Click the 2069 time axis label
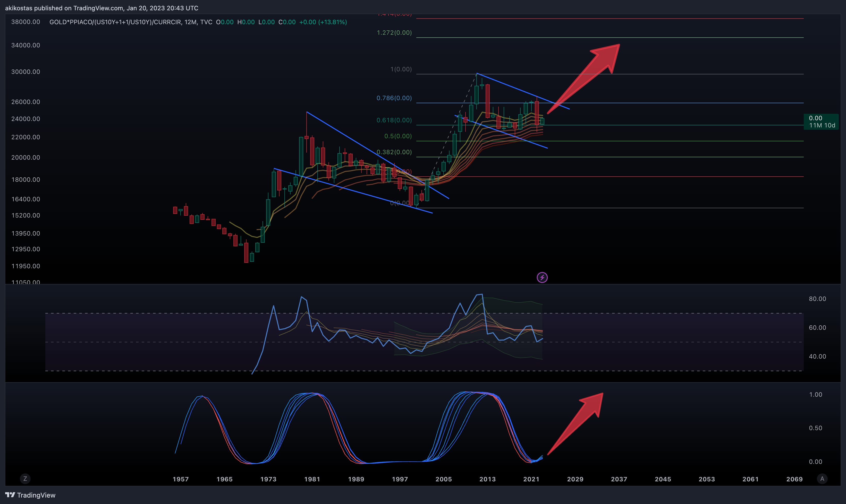Image resolution: width=846 pixels, height=504 pixels. point(794,479)
